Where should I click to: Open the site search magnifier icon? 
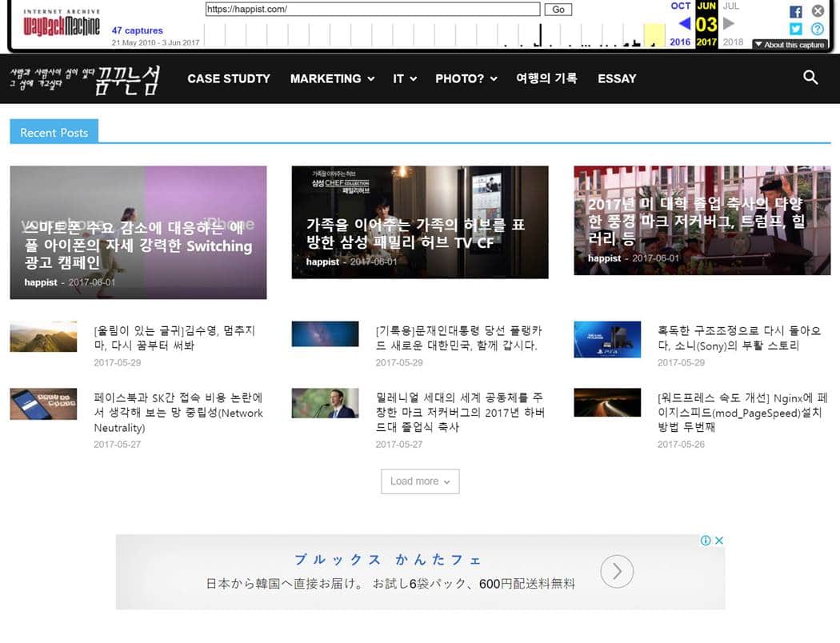pyautogui.click(x=810, y=78)
